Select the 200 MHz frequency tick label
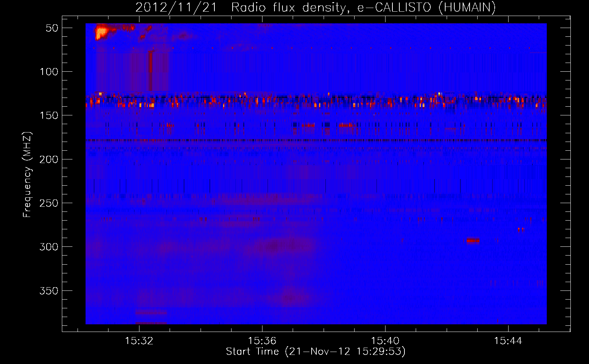This screenshot has height=364, width=589. tap(49, 159)
